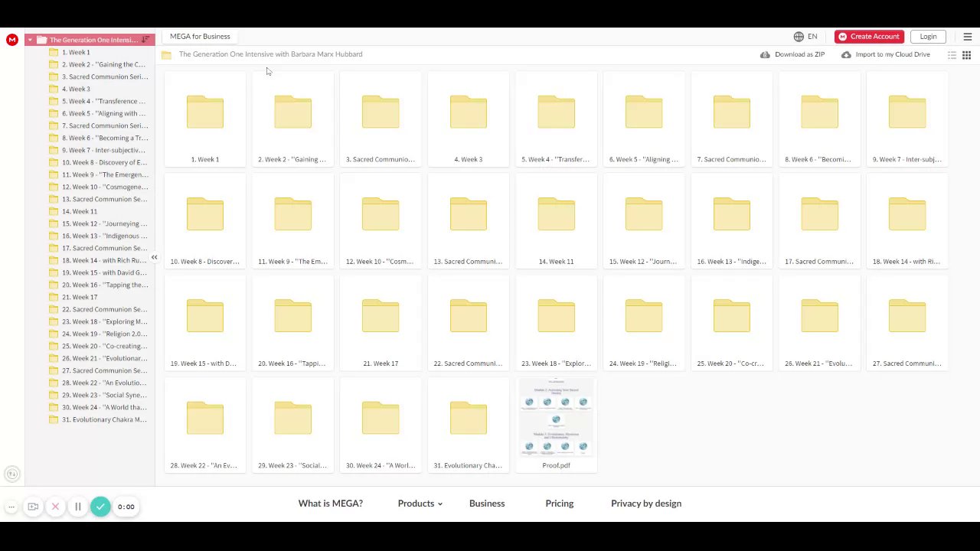Open 'What is MEGA?' footer menu

pyautogui.click(x=331, y=504)
